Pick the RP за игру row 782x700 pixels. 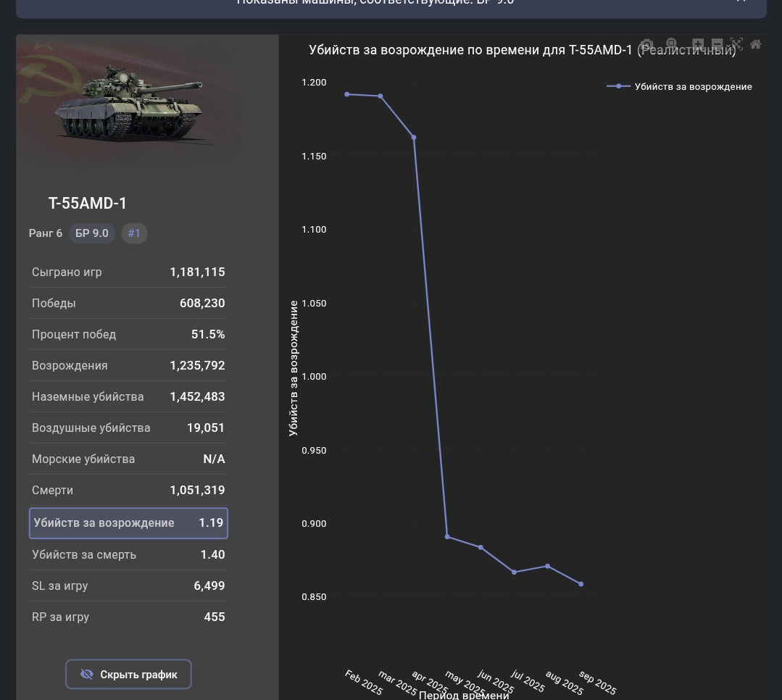[128, 617]
